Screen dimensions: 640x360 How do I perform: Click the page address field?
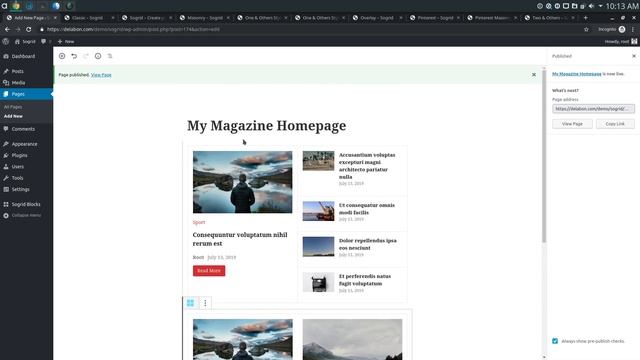point(593,109)
